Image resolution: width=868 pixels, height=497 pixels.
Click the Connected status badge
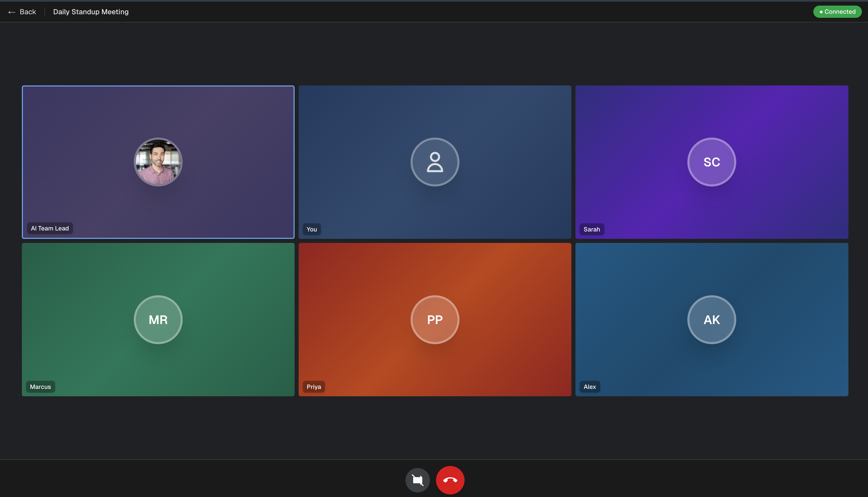pos(837,12)
